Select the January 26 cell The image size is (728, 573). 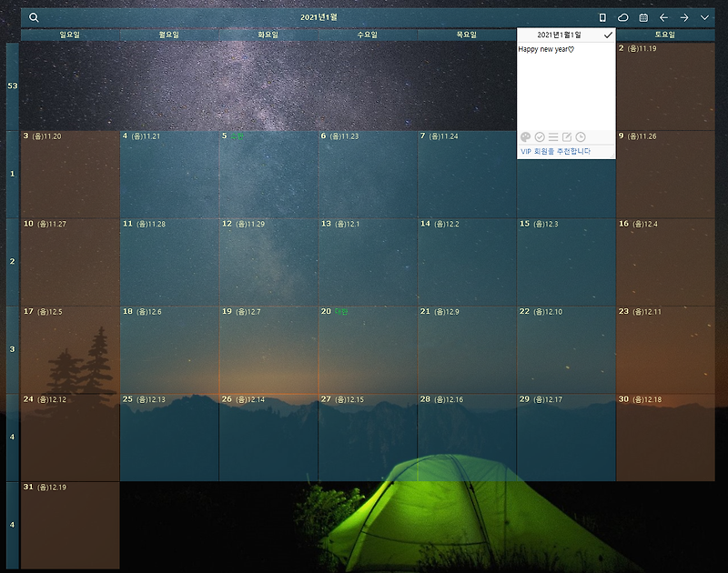click(268, 437)
